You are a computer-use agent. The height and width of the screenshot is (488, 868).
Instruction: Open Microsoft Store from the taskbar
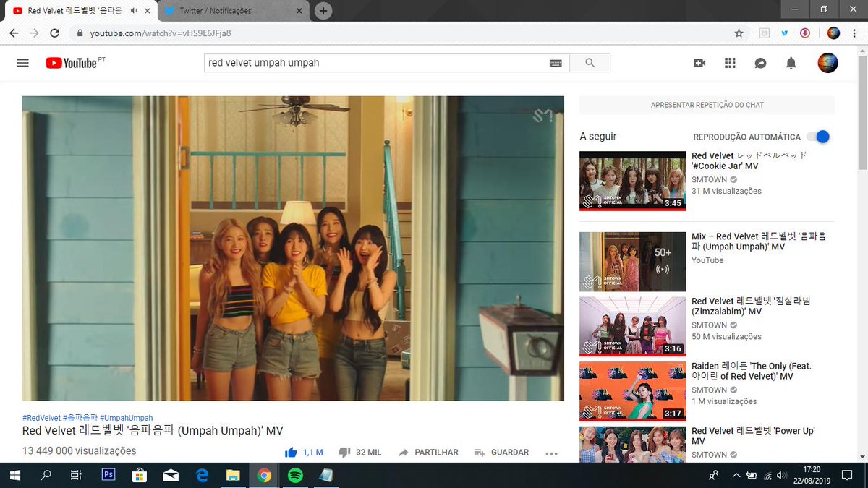[140, 475]
